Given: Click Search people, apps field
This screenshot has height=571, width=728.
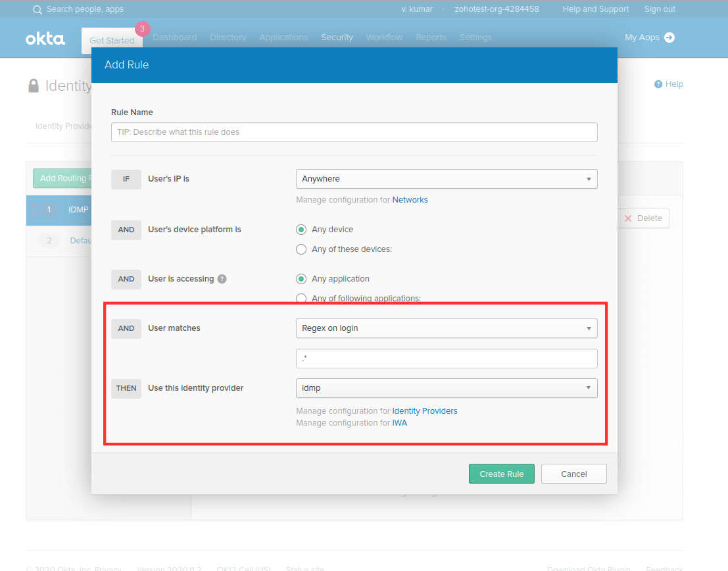Looking at the screenshot, I should [85, 9].
